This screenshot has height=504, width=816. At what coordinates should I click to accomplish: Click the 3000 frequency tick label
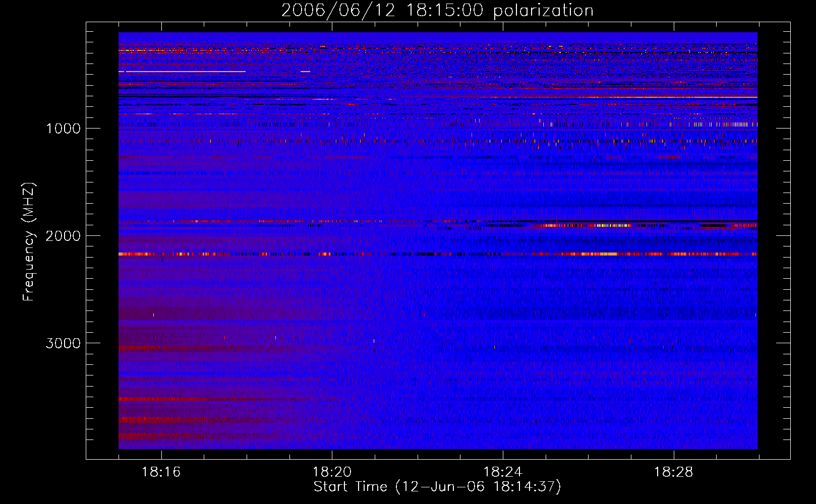point(63,343)
